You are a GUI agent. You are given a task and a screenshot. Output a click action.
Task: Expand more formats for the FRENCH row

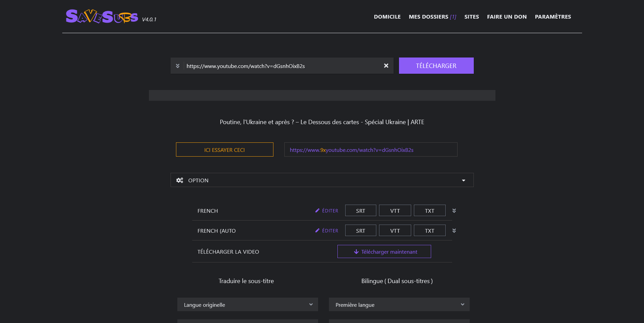(454, 210)
